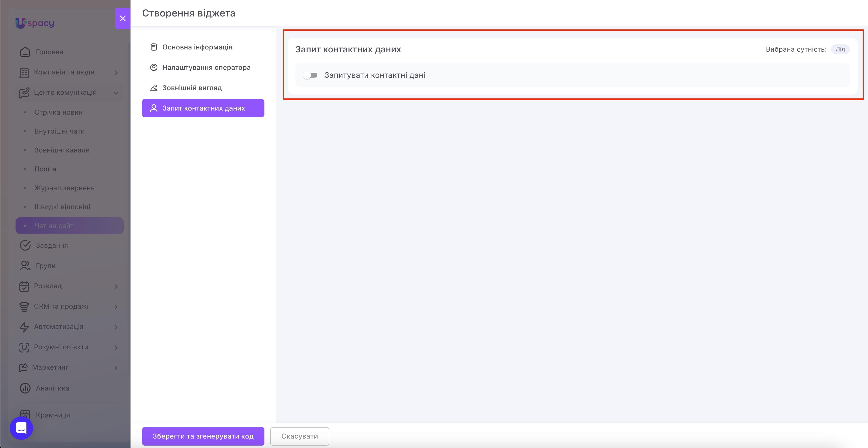Viewport: 868px width, 448px height.
Task: Open Журнал звернень in sidebar
Action: tap(69, 188)
